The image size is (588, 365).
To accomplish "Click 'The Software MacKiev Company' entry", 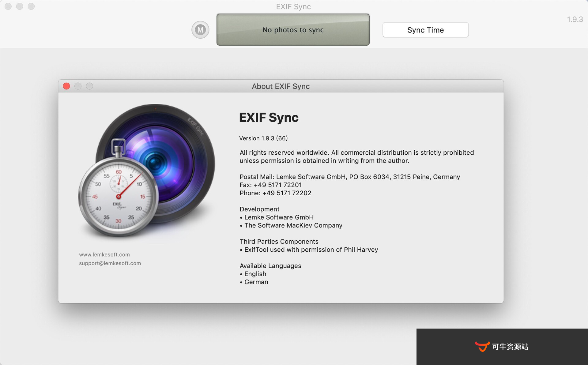I will 291,225.
